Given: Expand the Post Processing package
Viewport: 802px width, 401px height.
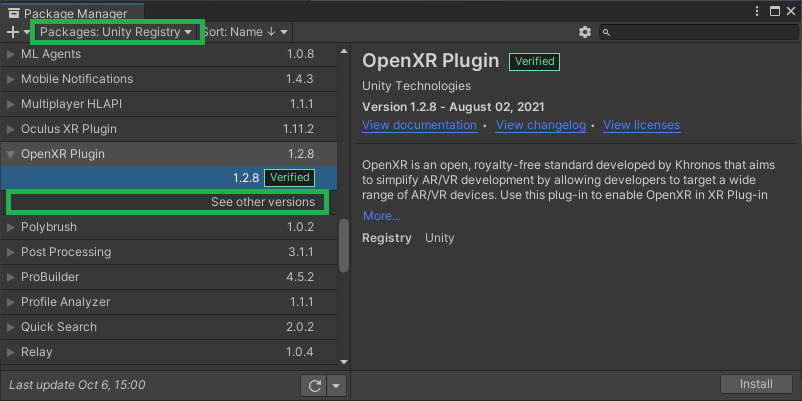Looking at the screenshot, I should pyautogui.click(x=10, y=252).
